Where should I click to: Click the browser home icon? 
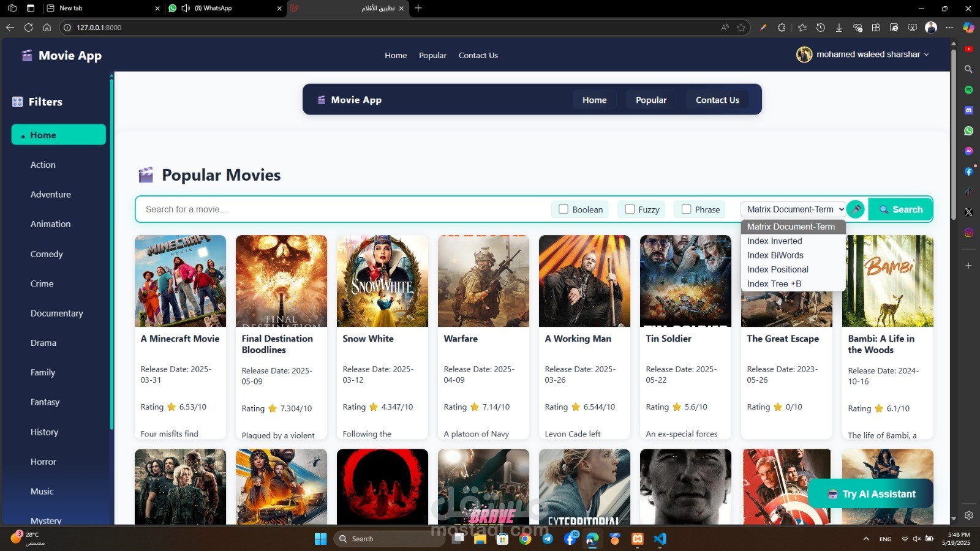47,28
